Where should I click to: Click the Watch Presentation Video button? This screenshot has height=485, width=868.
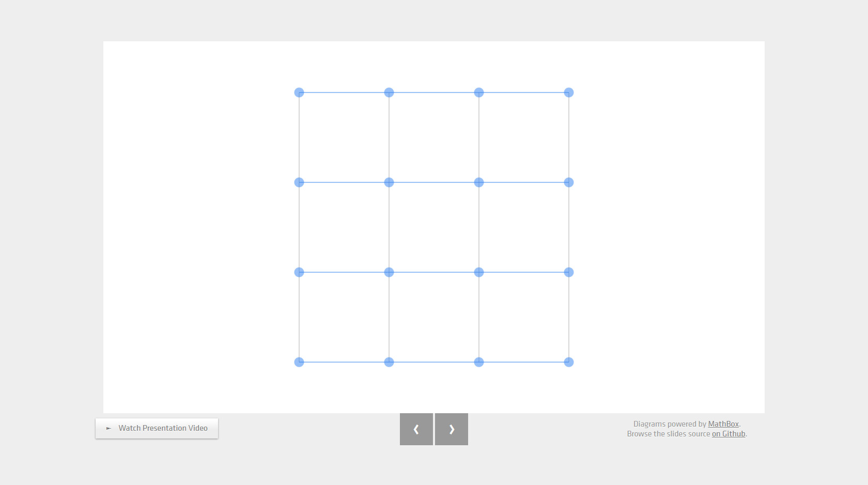(157, 428)
